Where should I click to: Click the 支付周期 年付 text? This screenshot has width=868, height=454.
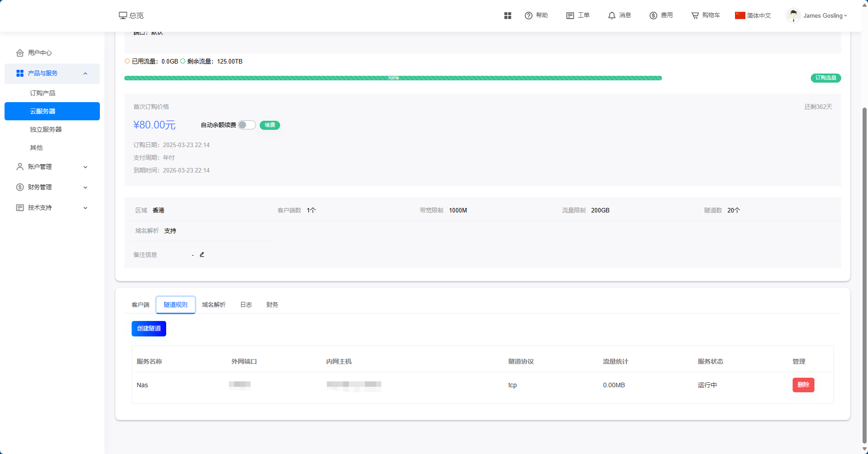pyautogui.click(x=154, y=158)
